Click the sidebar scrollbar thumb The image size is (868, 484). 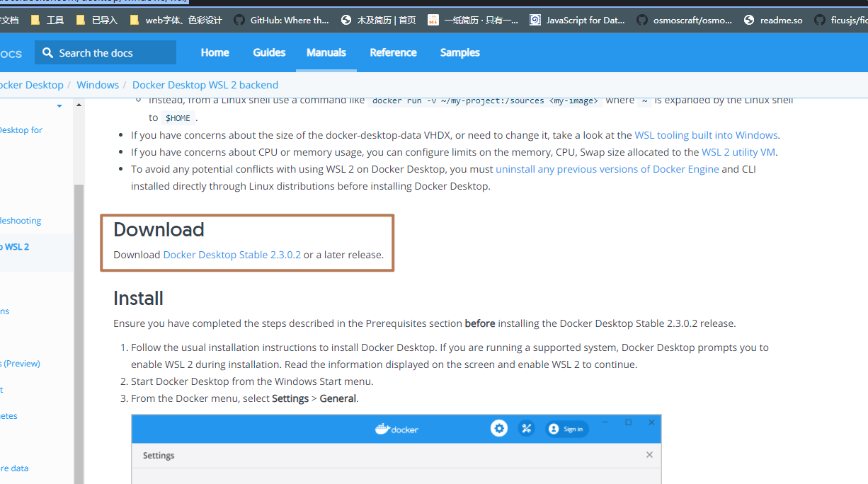(79, 333)
